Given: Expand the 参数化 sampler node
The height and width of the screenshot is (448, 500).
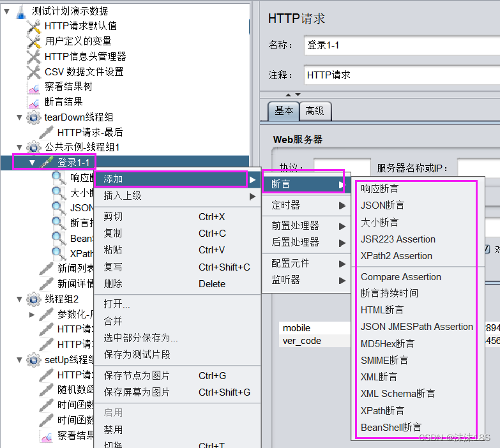Looking at the screenshot, I should (x=32, y=315).
